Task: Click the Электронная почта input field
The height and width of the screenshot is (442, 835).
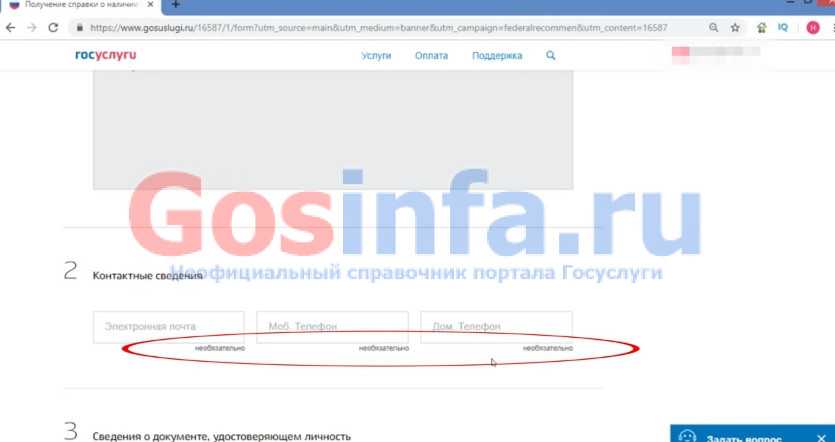Action: [169, 327]
